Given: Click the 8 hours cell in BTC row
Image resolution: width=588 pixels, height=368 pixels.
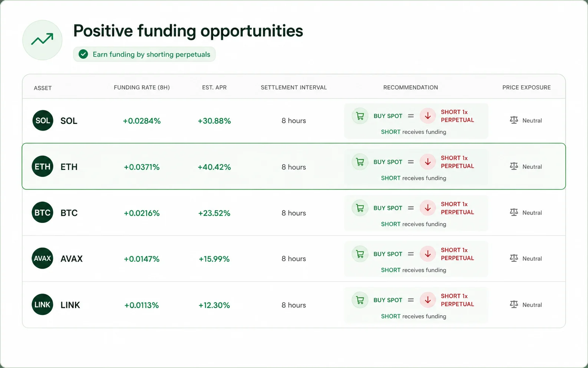Looking at the screenshot, I should click(294, 213).
